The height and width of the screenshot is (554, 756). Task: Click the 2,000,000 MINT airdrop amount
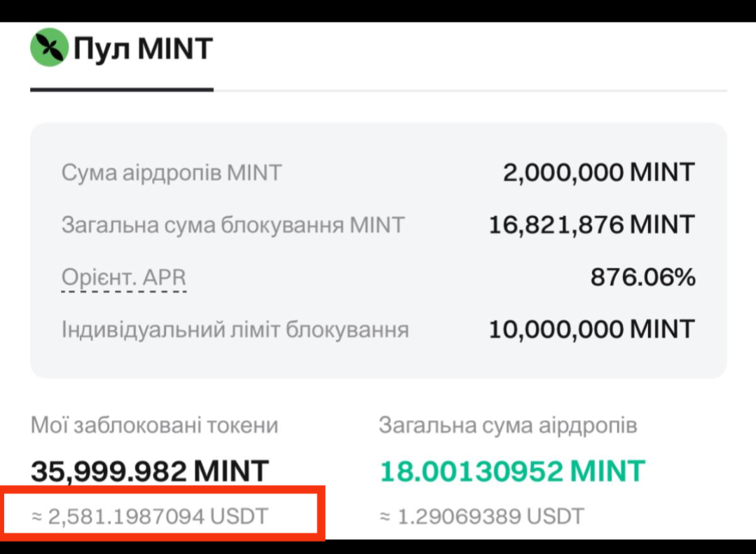598,173
